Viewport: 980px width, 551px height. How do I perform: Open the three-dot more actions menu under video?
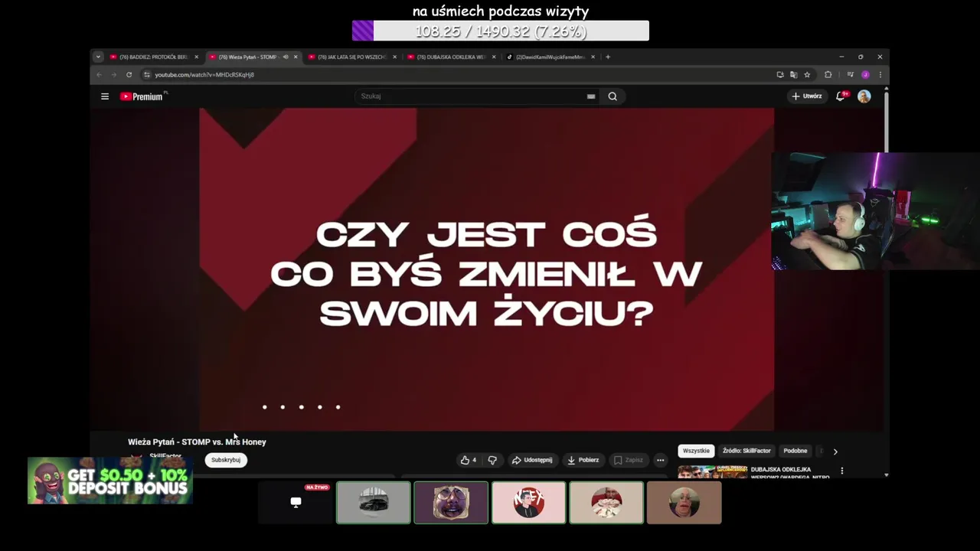coord(661,460)
